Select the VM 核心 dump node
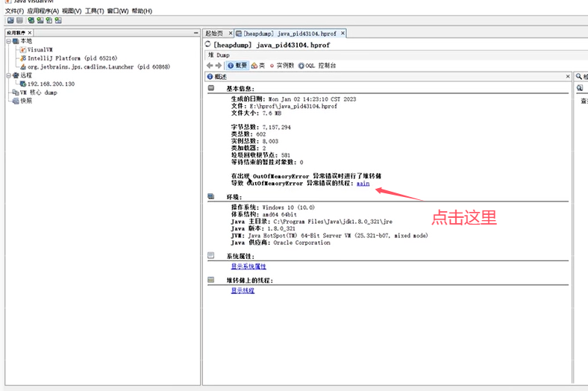This screenshot has height=391, width=588. 39,93
